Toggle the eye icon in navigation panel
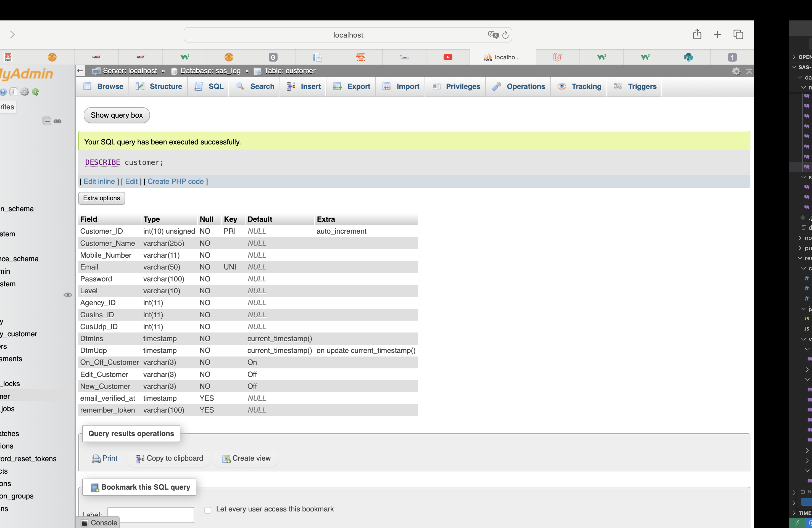Viewport: 812px width, 528px height. [x=68, y=295]
